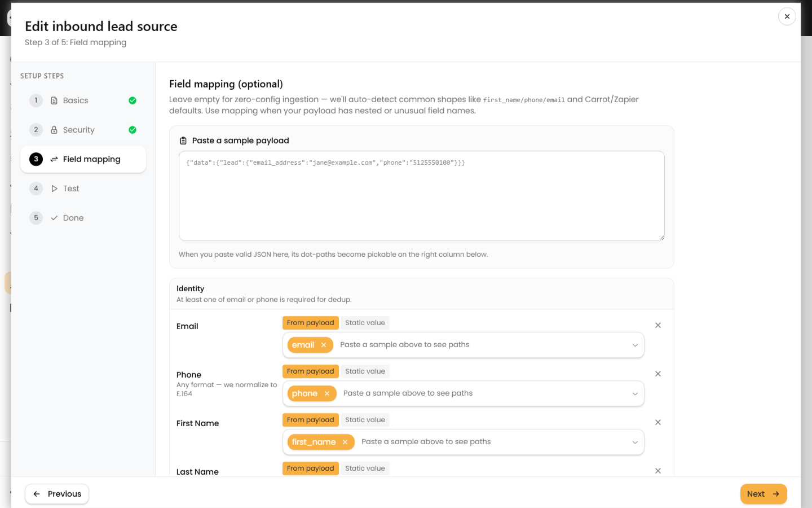
Task: Select the Field mapping step
Action: pyautogui.click(x=83, y=159)
